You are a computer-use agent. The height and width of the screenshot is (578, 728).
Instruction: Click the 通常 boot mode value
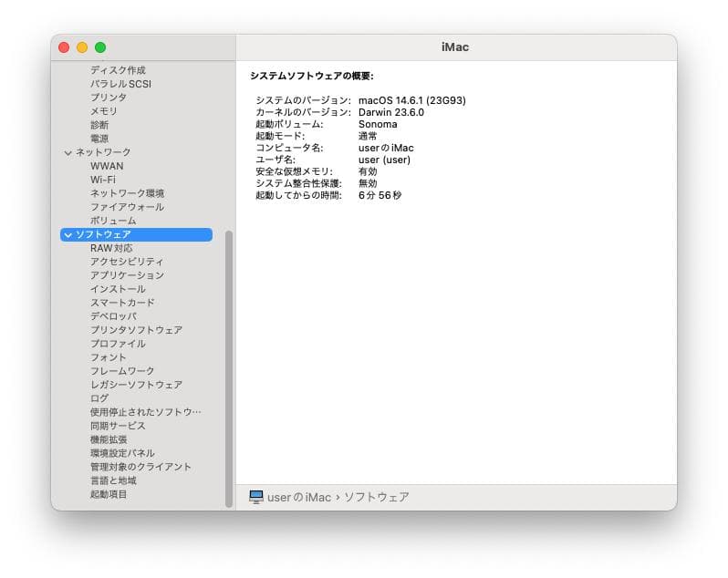click(368, 137)
